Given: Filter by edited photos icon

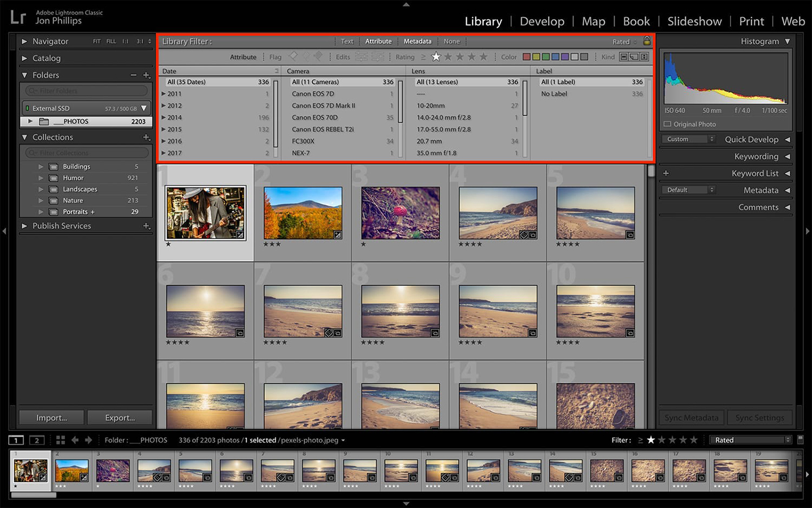Looking at the screenshot, I should pyautogui.click(x=361, y=56).
